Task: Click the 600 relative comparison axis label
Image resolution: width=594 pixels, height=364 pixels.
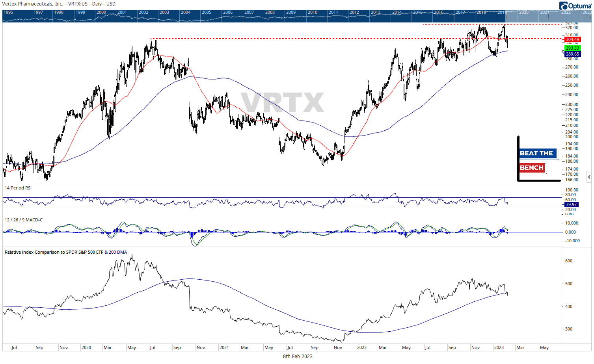Action: click(x=569, y=261)
